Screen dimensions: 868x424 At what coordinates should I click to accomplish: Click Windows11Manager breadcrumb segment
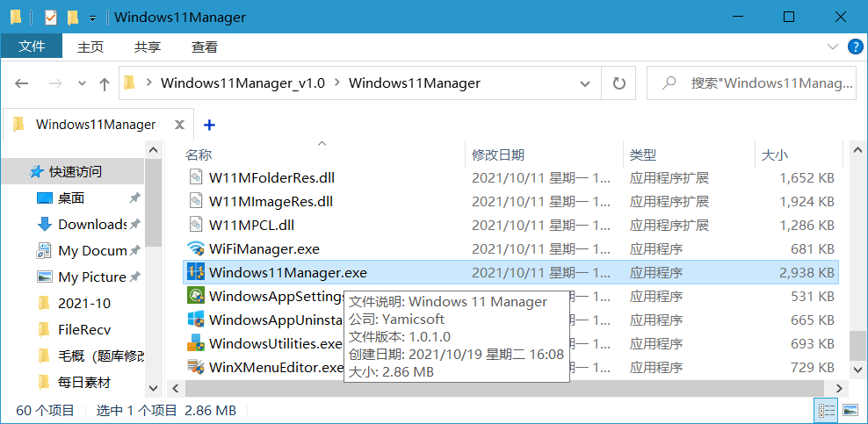pos(415,83)
